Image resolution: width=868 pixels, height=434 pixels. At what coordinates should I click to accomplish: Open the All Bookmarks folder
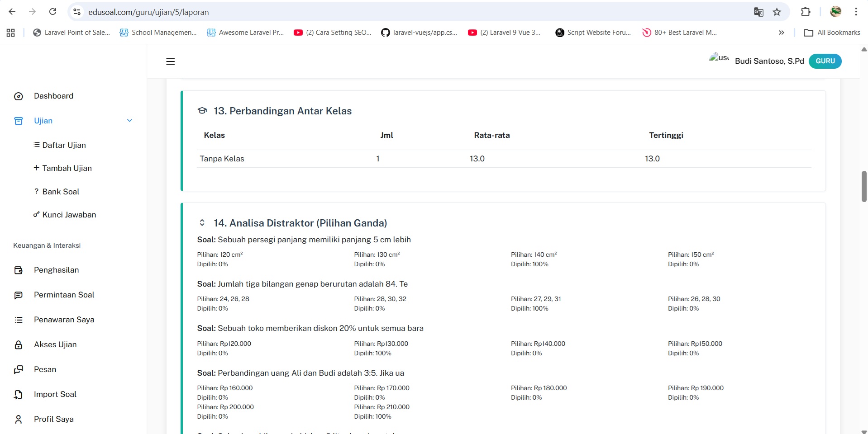[x=832, y=33]
